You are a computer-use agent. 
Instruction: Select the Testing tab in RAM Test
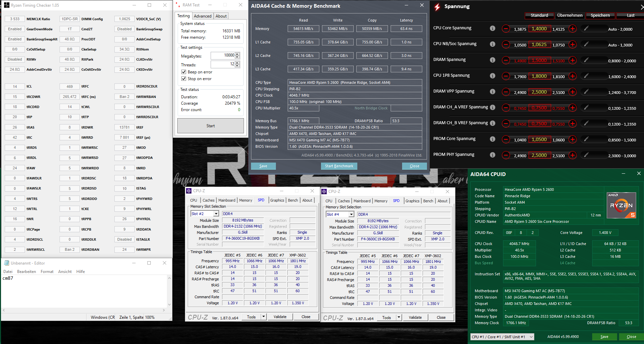(183, 16)
